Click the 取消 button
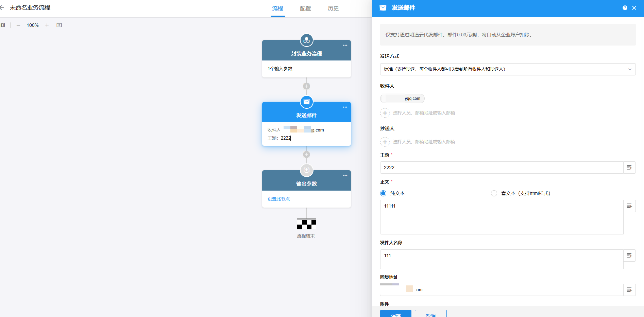Viewport: 644px width, 317px height. pyautogui.click(x=431, y=314)
